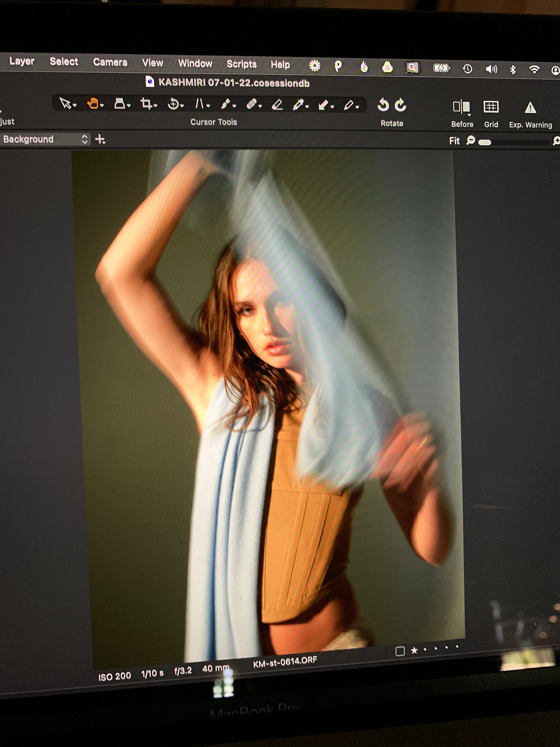Set five-star rating using last dot
This screenshot has height=747, width=560.
(x=457, y=647)
